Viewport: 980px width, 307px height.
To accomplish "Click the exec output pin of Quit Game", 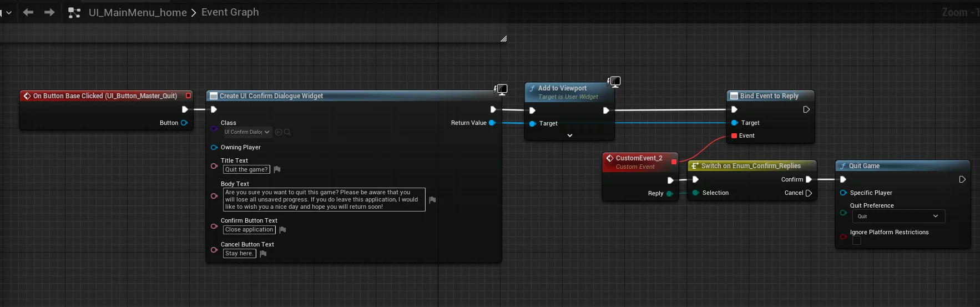I will (962, 179).
